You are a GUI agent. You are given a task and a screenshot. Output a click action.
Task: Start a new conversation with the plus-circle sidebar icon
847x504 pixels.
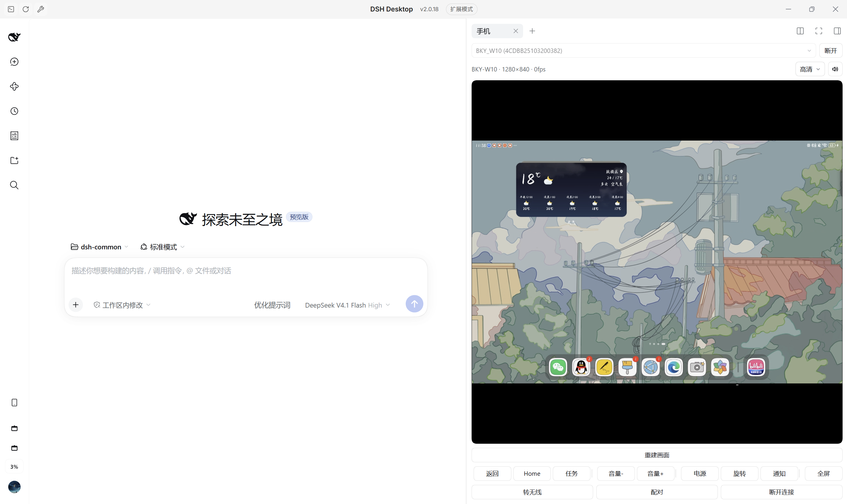14,61
